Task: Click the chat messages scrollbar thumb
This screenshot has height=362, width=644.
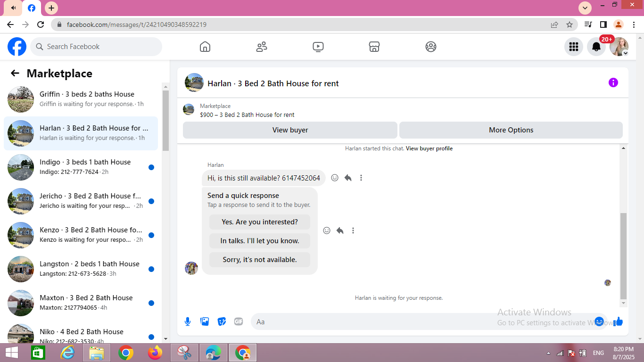Action: click(624, 255)
